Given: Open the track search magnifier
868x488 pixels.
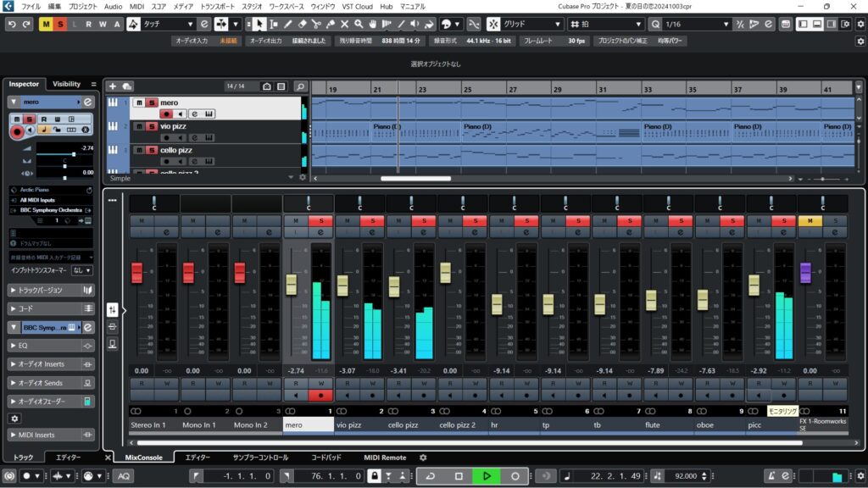Looking at the screenshot, I should point(300,86).
